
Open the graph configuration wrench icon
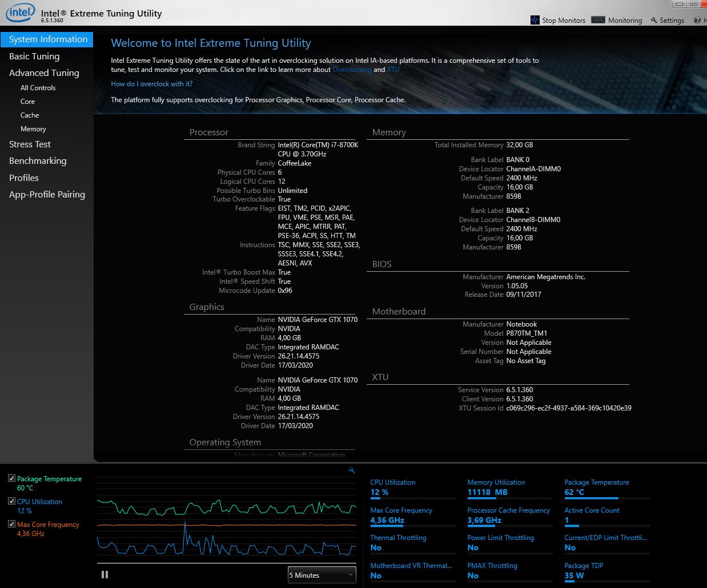point(352,470)
